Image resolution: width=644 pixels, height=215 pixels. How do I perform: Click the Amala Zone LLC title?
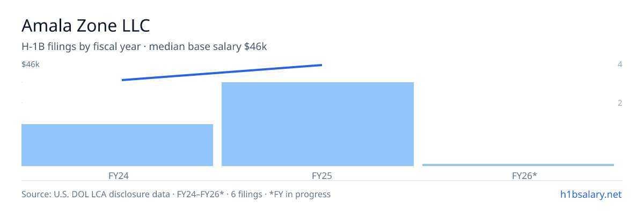pos(86,25)
